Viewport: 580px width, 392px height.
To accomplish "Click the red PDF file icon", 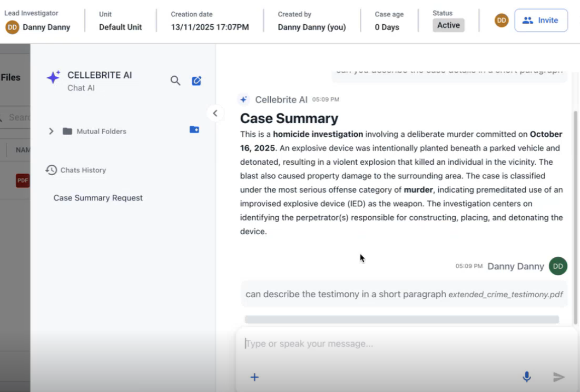I will tap(23, 180).
